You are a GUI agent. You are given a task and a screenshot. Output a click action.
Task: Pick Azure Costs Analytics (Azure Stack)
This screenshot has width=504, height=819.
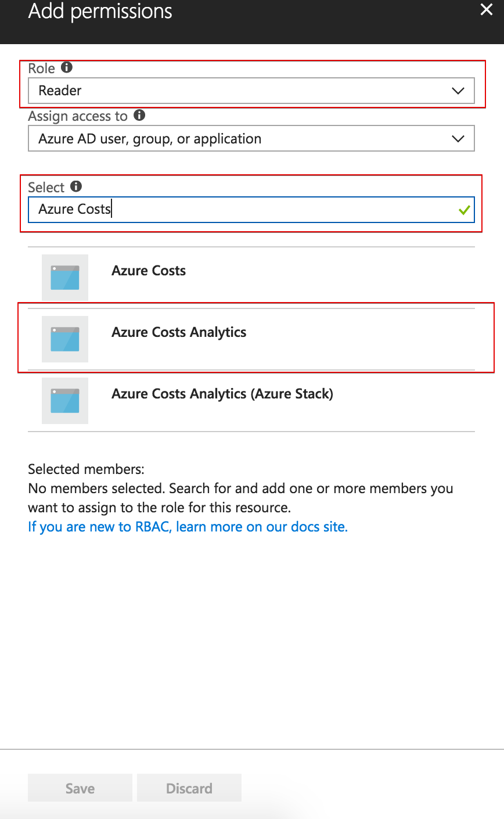pyautogui.click(x=251, y=401)
